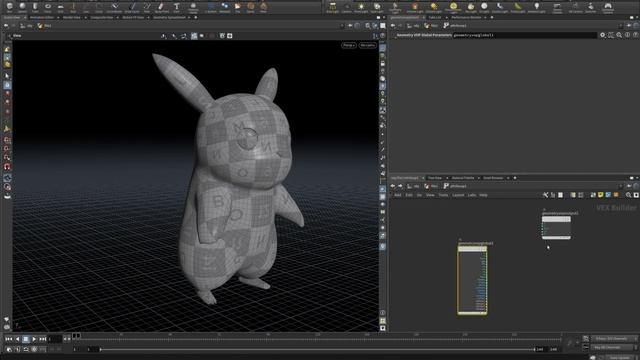
Task: Create a Spot Light from shelf
Action: point(377,7)
